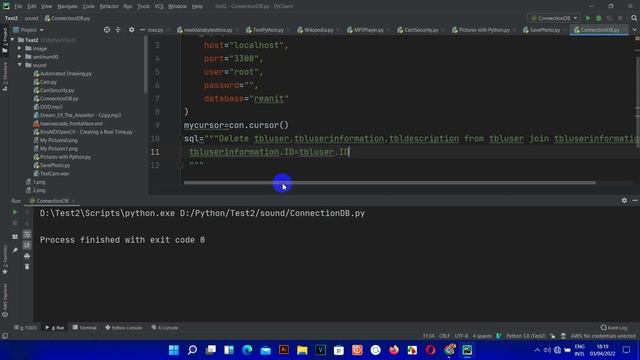The height and width of the screenshot is (360, 640).
Task: Click the Stop icon in Run panel
Action: 15,223
